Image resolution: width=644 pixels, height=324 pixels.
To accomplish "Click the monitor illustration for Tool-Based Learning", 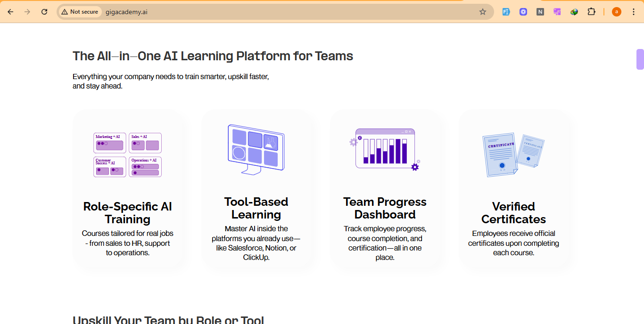I will click(x=256, y=148).
